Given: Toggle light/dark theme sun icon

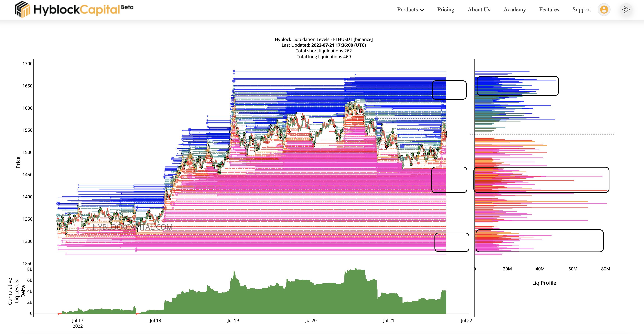Looking at the screenshot, I should 626,10.
